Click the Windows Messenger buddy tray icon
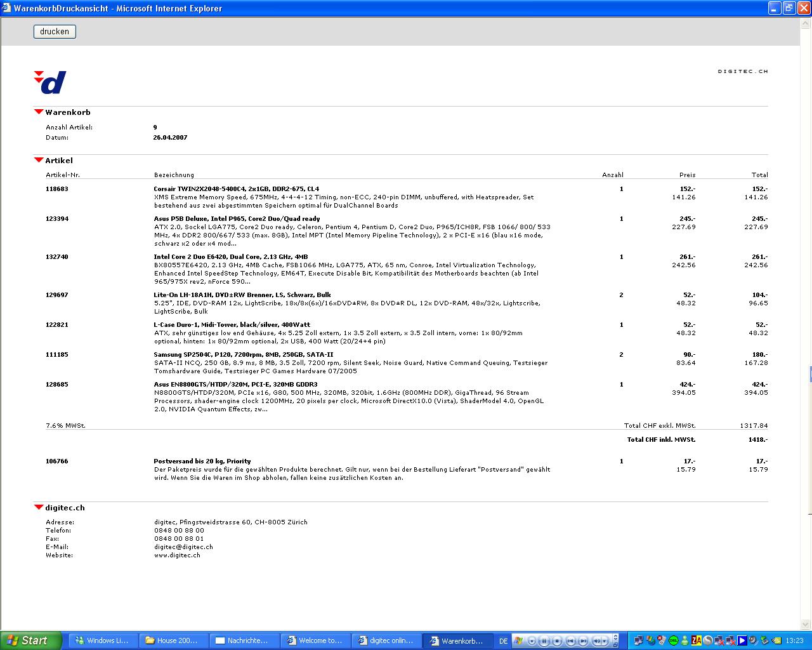This screenshot has height=650, width=812. click(x=685, y=640)
